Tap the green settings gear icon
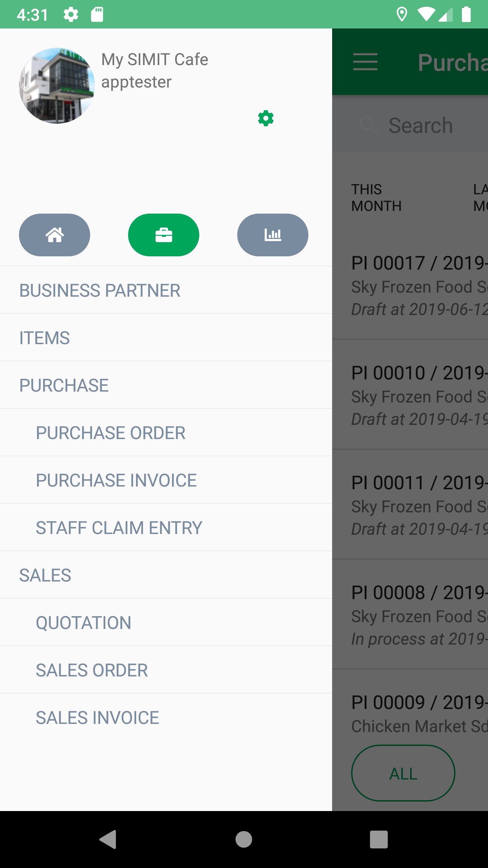This screenshot has height=868, width=488. 266,118
